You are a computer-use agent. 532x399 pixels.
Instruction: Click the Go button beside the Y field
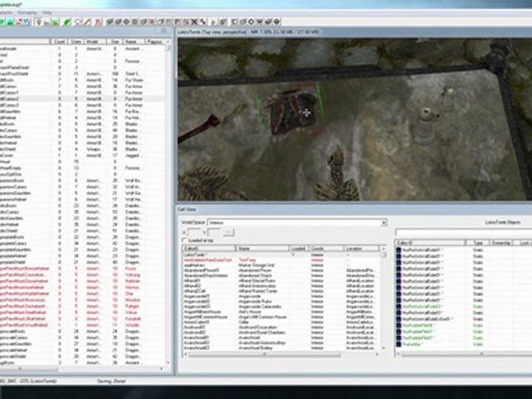pos(229,232)
